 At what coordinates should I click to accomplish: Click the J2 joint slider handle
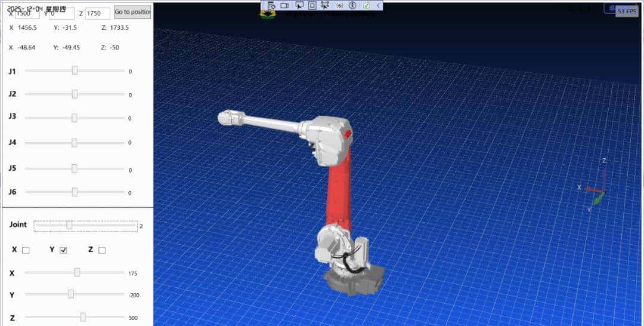tap(75, 94)
